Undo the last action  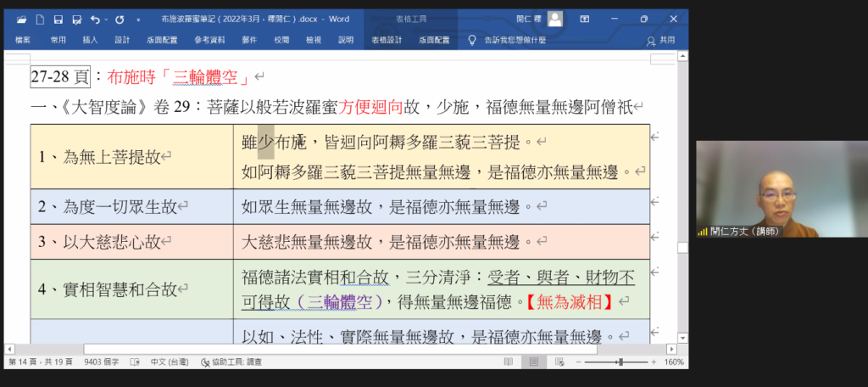click(94, 19)
